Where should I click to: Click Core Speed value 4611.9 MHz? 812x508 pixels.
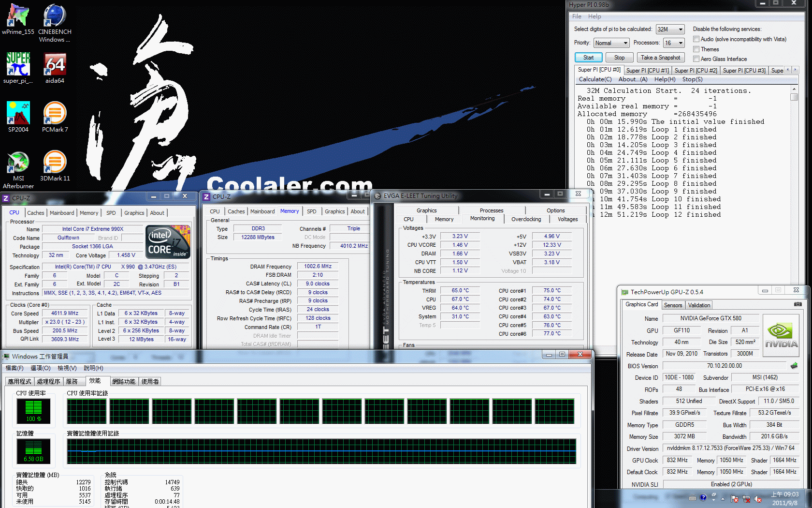tap(65, 314)
